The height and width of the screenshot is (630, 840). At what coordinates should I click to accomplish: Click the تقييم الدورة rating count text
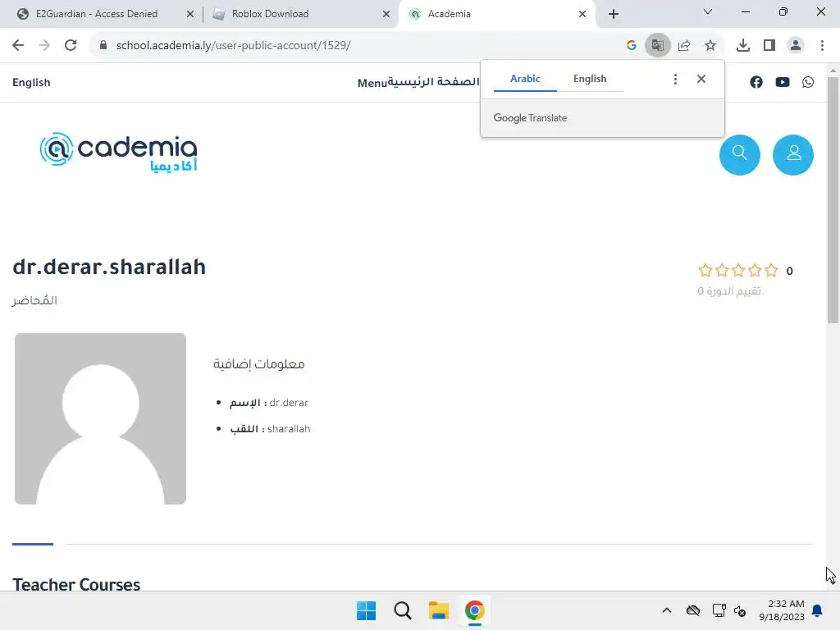(730, 291)
